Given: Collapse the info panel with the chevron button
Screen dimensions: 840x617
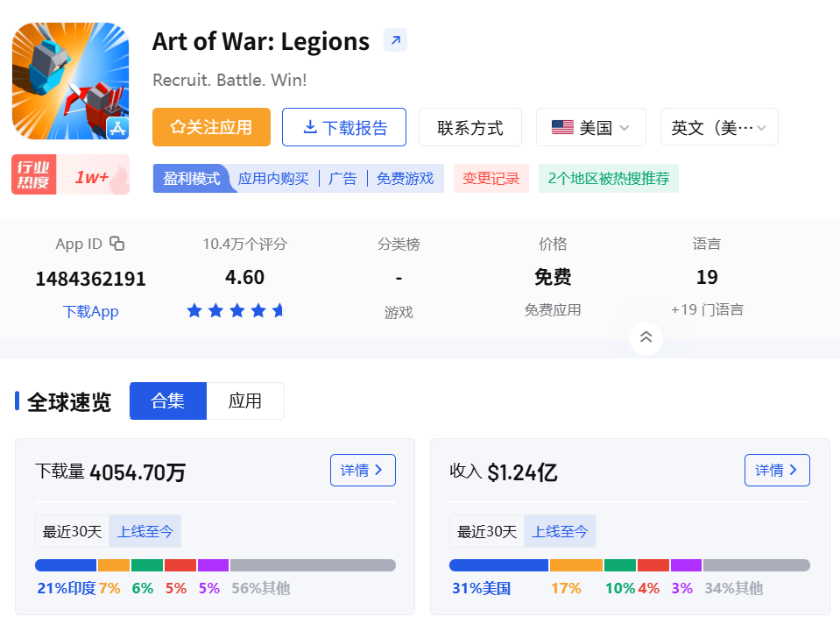Looking at the screenshot, I should pos(646,337).
